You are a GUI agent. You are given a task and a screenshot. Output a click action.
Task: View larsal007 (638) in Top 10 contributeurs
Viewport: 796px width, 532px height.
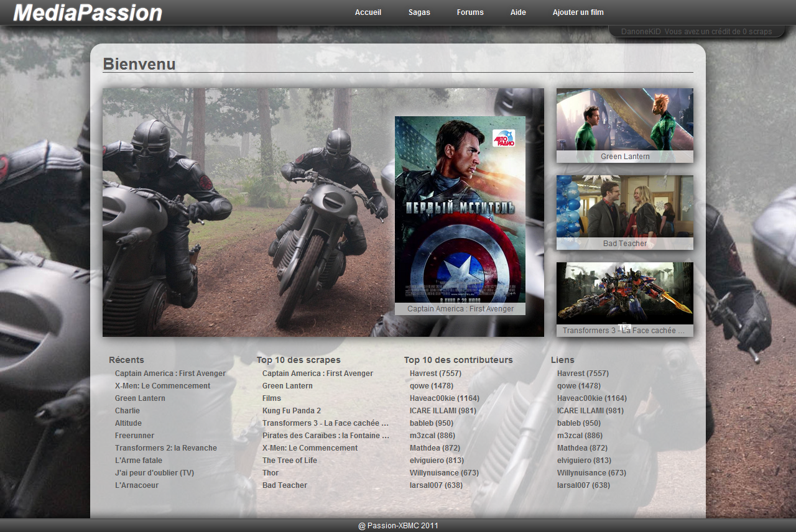[436, 485]
